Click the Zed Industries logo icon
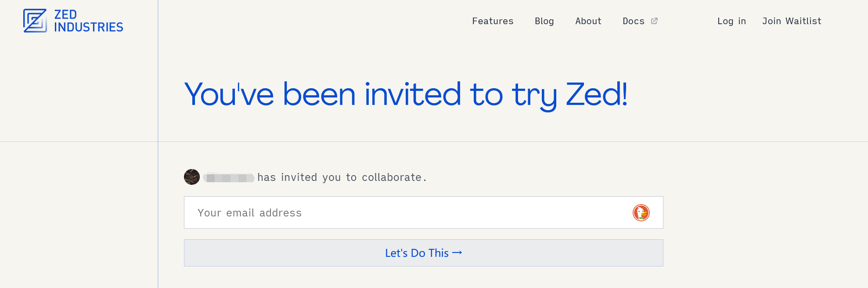The width and height of the screenshot is (868, 288). pos(34,20)
